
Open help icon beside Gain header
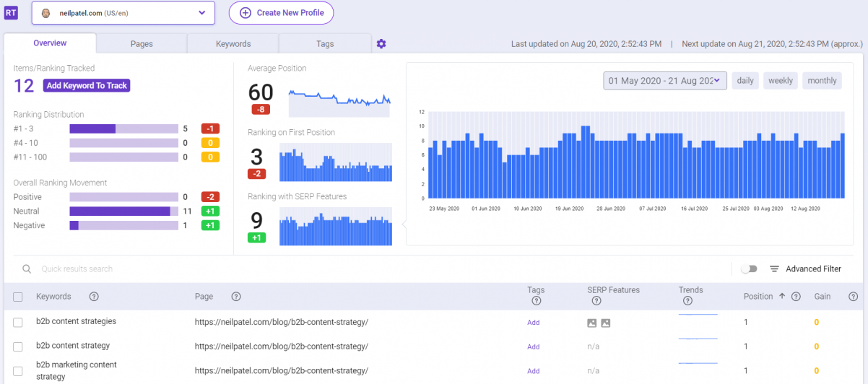point(853,297)
